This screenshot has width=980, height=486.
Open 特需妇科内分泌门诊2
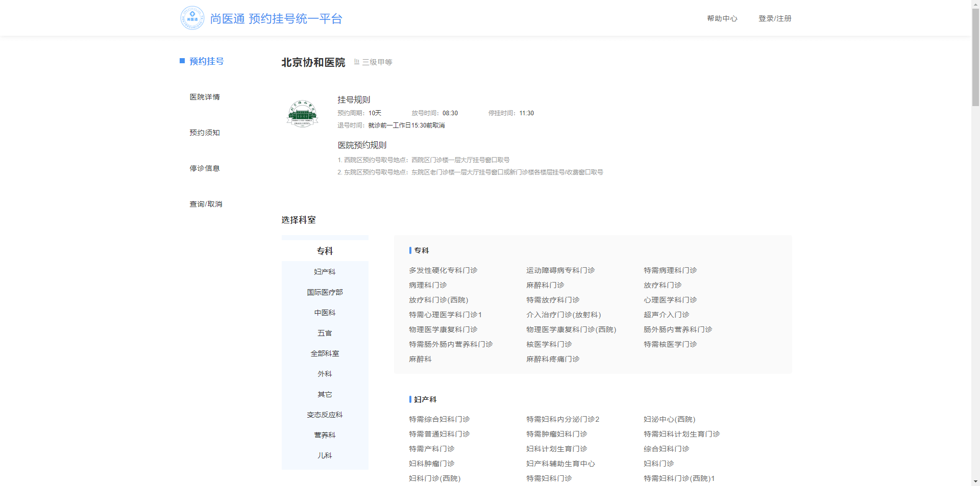[563, 419]
